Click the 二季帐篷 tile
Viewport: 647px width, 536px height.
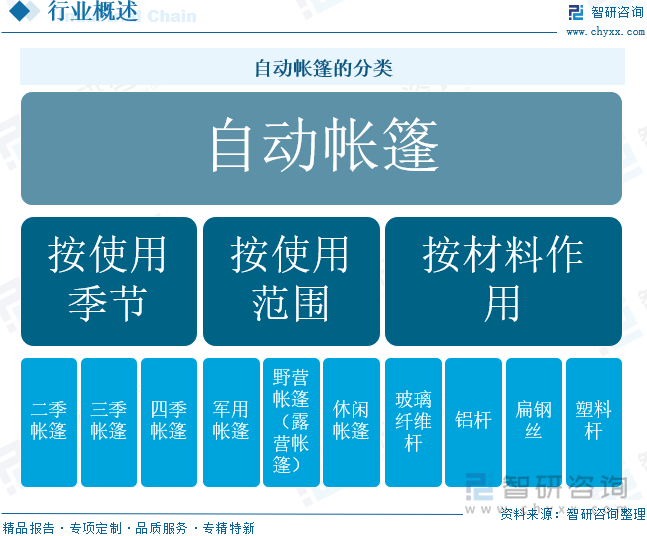coord(49,422)
